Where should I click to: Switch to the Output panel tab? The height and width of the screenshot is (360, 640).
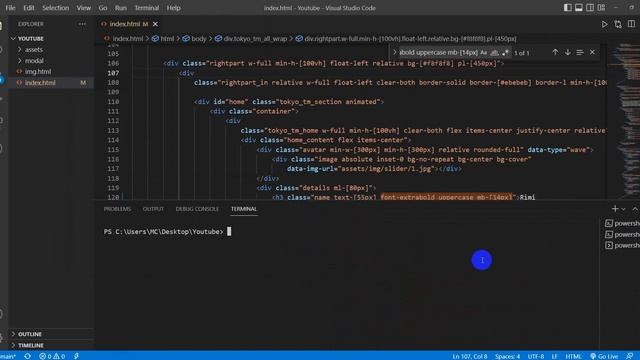tap(153, 209)
